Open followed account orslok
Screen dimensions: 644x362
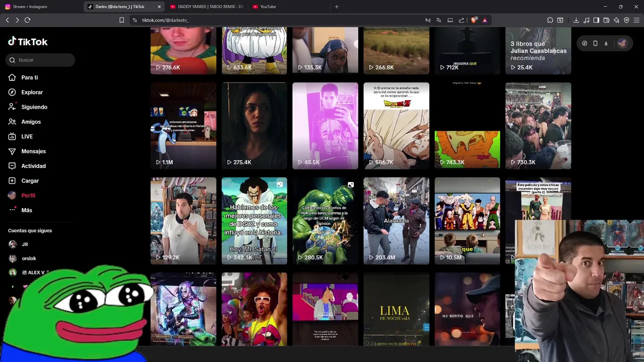pos(29,258)
